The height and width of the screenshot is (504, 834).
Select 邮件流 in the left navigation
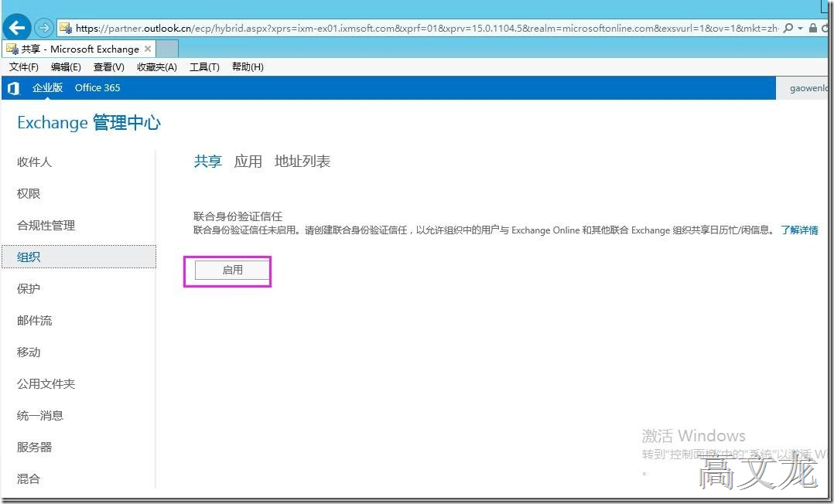35,321
